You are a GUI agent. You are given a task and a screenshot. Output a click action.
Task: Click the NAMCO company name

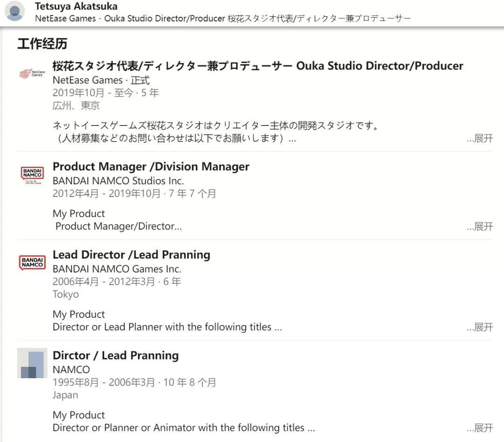(71, 370)
